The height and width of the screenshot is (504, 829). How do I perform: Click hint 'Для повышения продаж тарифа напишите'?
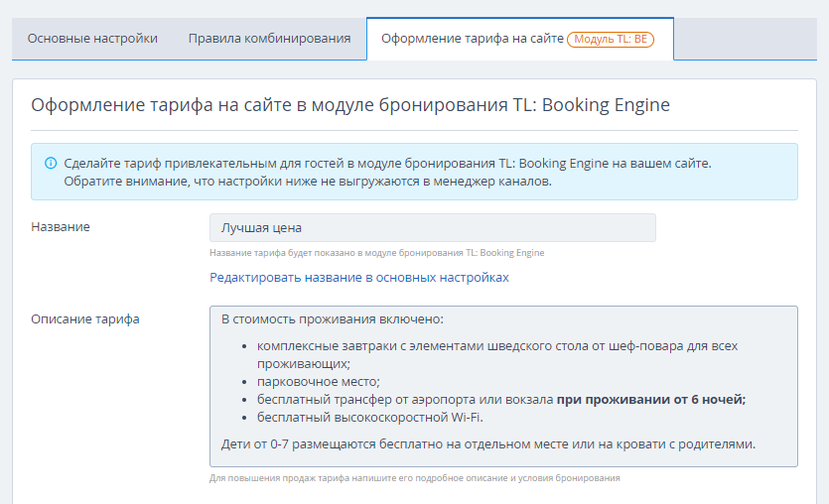(415, 478)
